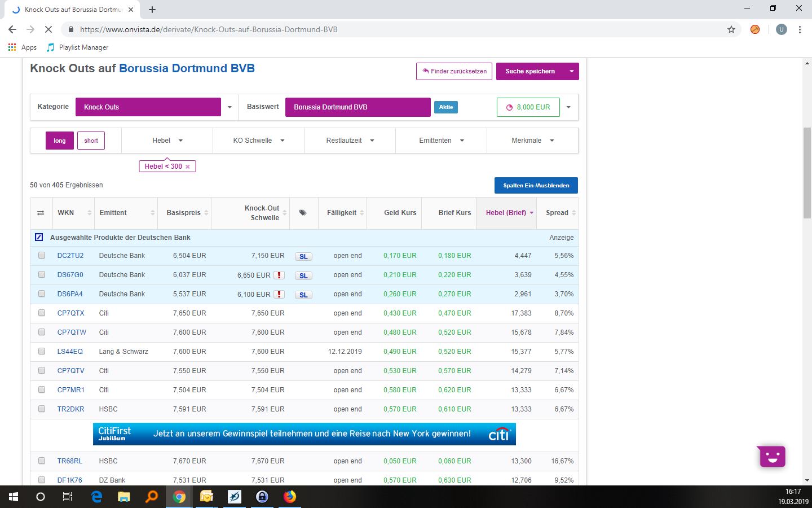Tick the checkbox for DC2TU2 row
The height and width of the screenshot is (508, 812).
point(42,256)
